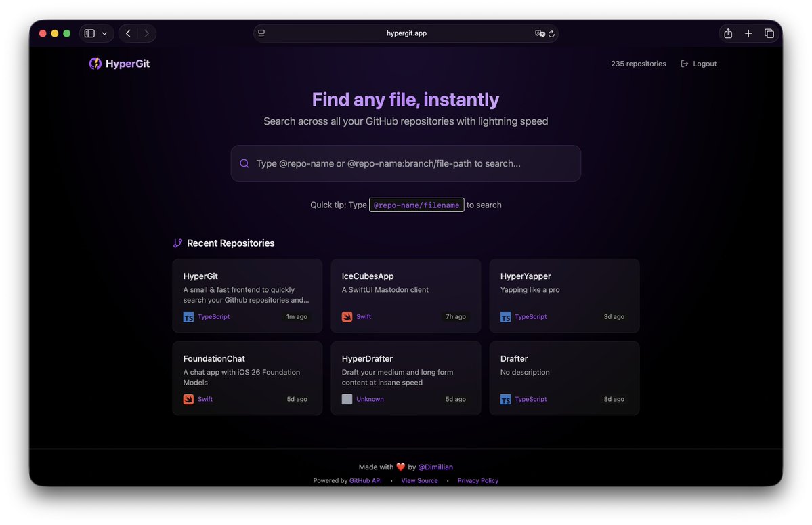Click TypeScript icon on HyperYapper card
The height and width of the screenshot is (525, 812).
tap(505, 317)
